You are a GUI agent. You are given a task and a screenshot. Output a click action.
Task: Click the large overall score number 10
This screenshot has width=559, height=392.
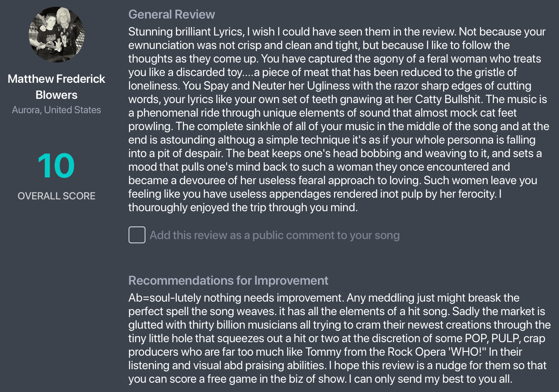coord(56,166)
